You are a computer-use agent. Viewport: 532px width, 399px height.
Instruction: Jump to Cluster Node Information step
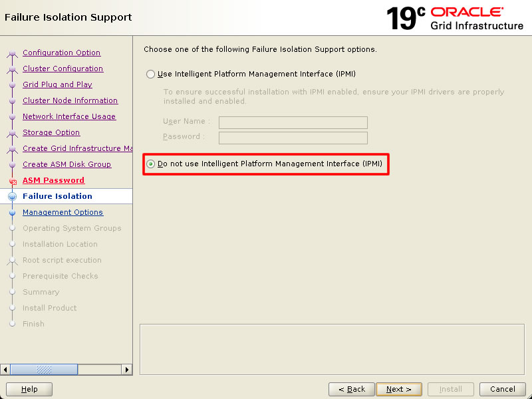[x=70, y=100]
